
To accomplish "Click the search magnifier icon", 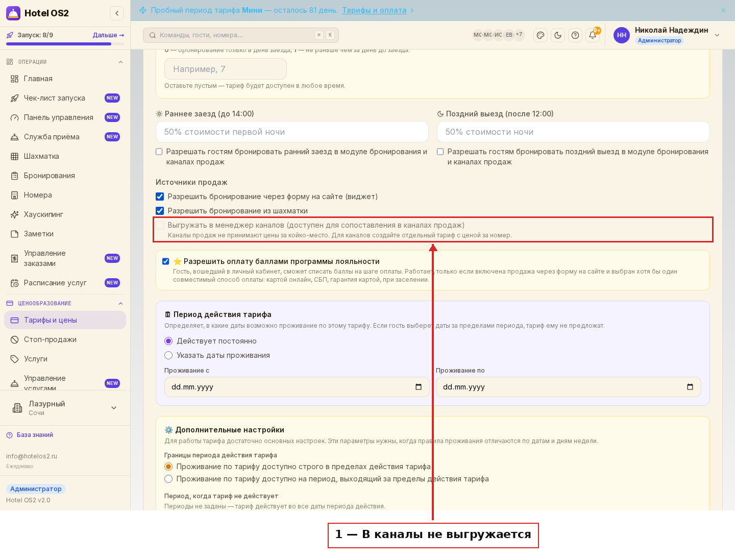I will [153, 35].
